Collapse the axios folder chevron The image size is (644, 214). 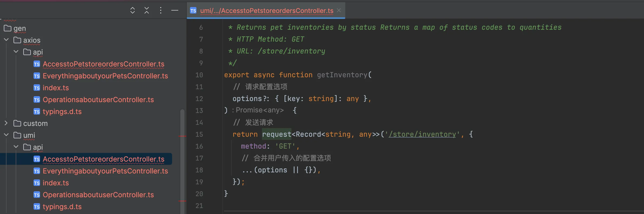coord(6,40)
